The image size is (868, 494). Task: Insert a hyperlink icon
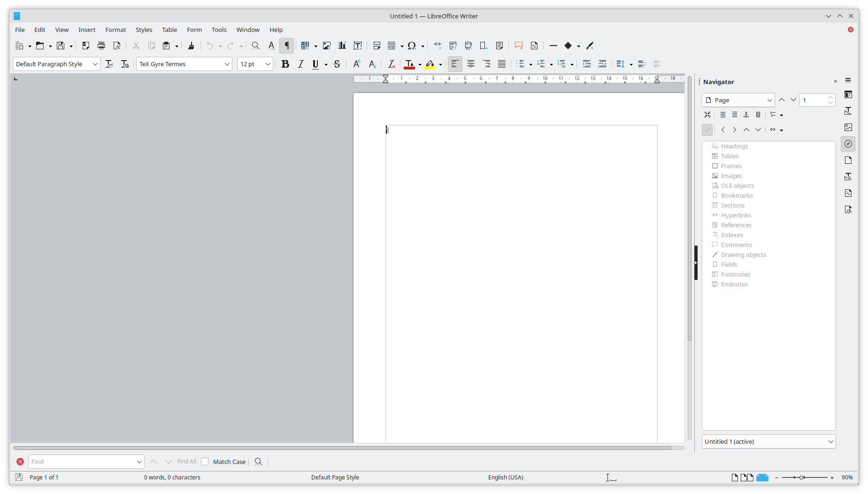(438, 46)
